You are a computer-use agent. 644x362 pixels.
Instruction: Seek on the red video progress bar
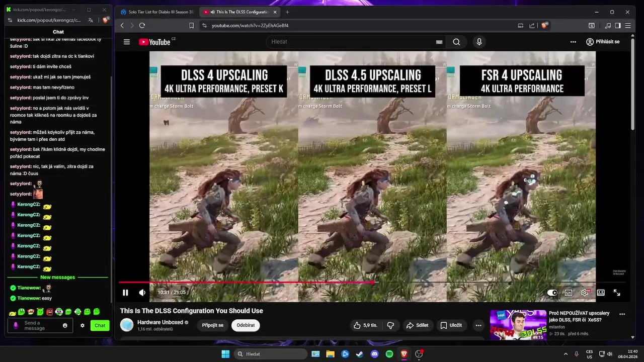coord(372,283)
